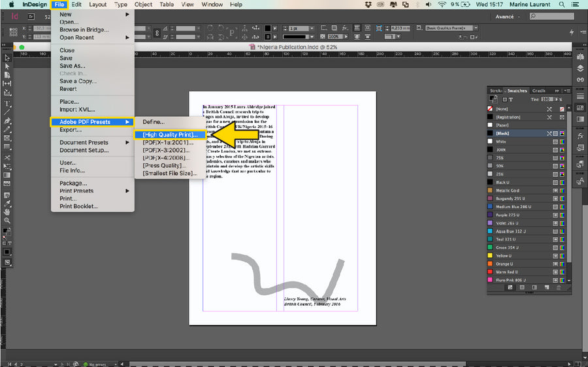Viewport: 588px width, 367px height.
Task: Open the Links panel icon
Action: (x=580, y=80)
